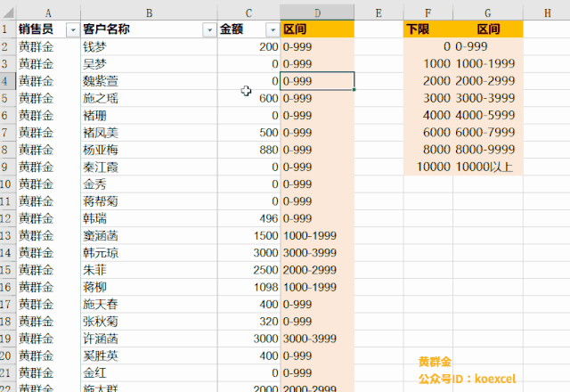Select column C header
Image resolution: width=570 pixels, height=392 pixels.
248,13
